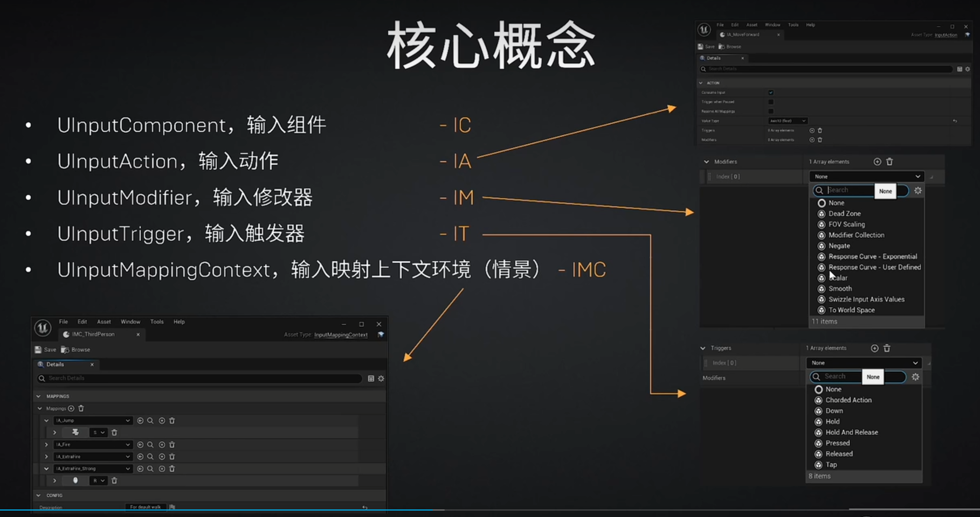This screenshot has height=517, width=980.
Task: Click the add mapping plus icon beside Mappings
Action: click(x=70, y=409)
